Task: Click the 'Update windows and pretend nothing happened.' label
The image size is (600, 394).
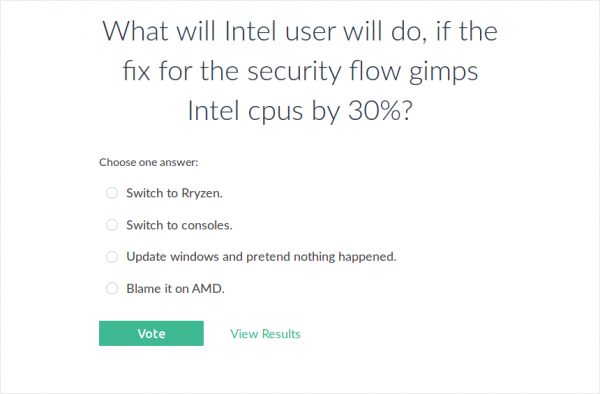Action: pos(261,257)
